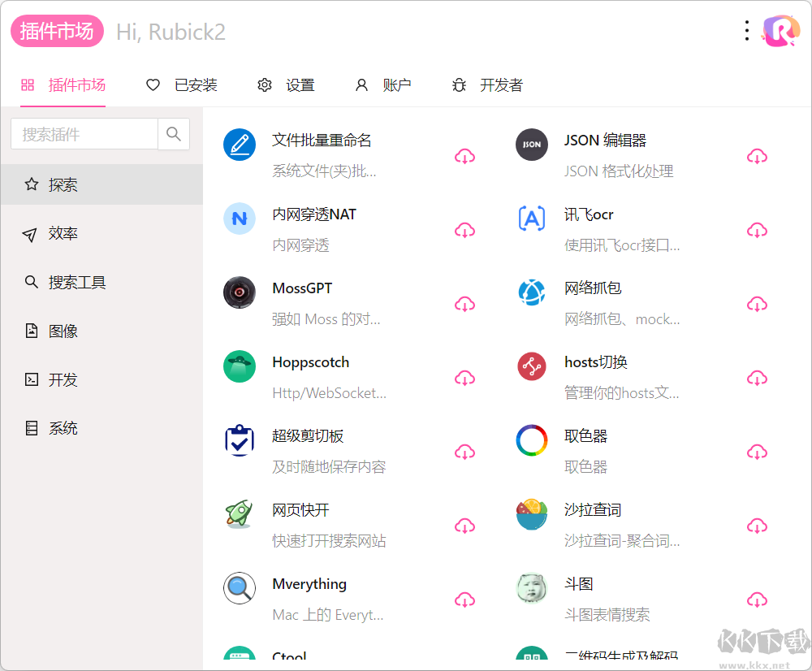Download the 斗图 plugin
Screen dimensions: 812x671
click(x=757, y=600)
